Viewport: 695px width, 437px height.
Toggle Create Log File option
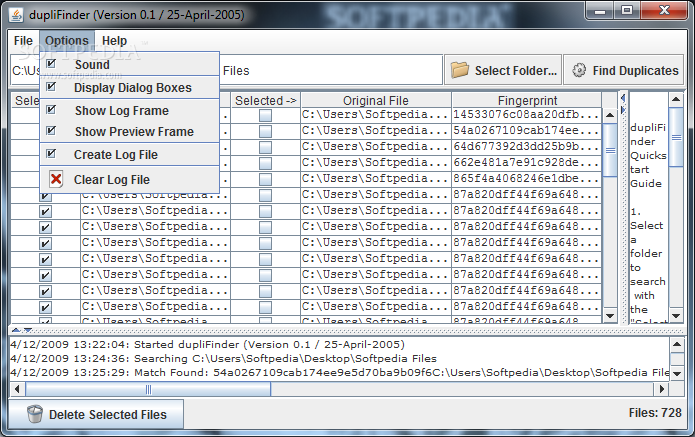pyautogui.click(x=129, y=155)
